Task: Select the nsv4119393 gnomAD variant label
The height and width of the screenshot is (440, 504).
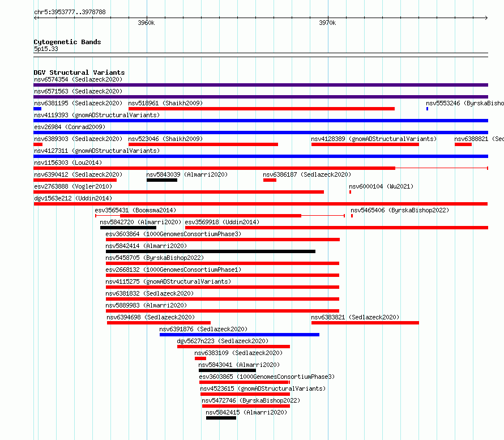Action: point(97,115)
